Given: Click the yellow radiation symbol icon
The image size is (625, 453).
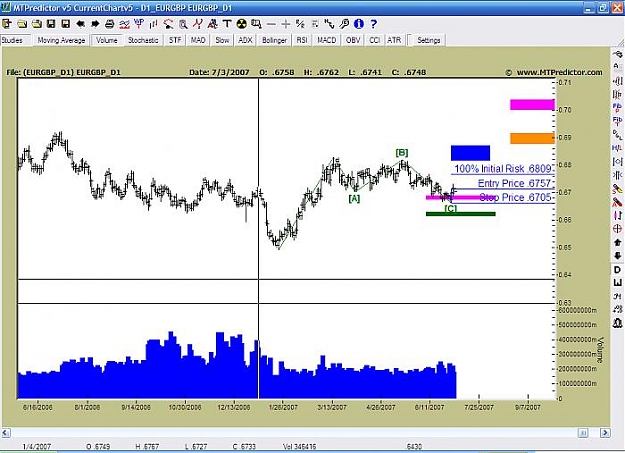Looking at the screenshot, I should click(x=242, y=24).
